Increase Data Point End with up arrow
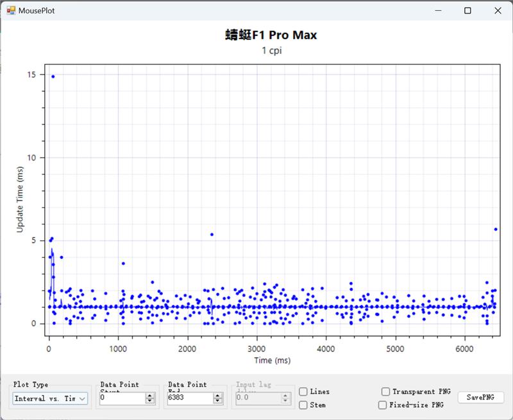 point(218,396)
